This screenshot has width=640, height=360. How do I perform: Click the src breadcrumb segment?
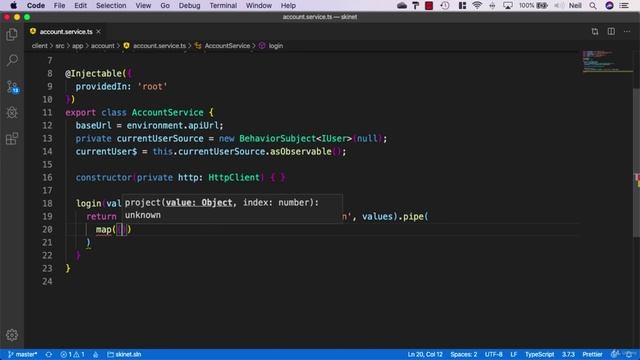60,46
